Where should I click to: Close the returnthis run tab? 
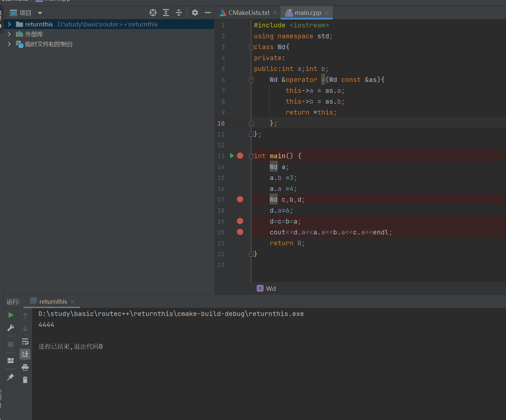click(x=73, y=302)
